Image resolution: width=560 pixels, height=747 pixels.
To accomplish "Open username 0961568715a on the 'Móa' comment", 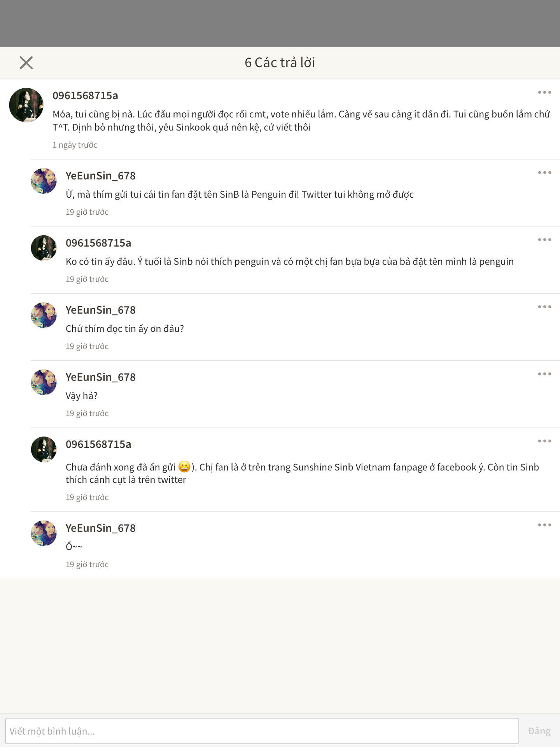I will coord(85,96).
